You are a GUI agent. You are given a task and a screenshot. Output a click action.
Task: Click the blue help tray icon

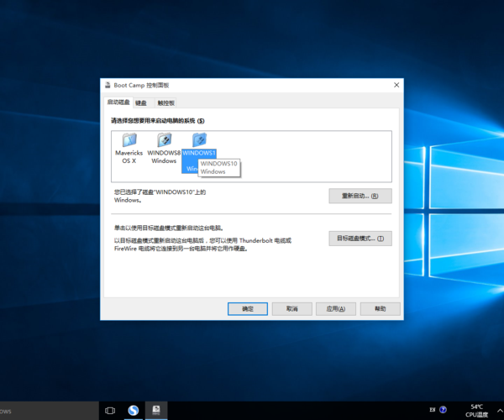443,410
